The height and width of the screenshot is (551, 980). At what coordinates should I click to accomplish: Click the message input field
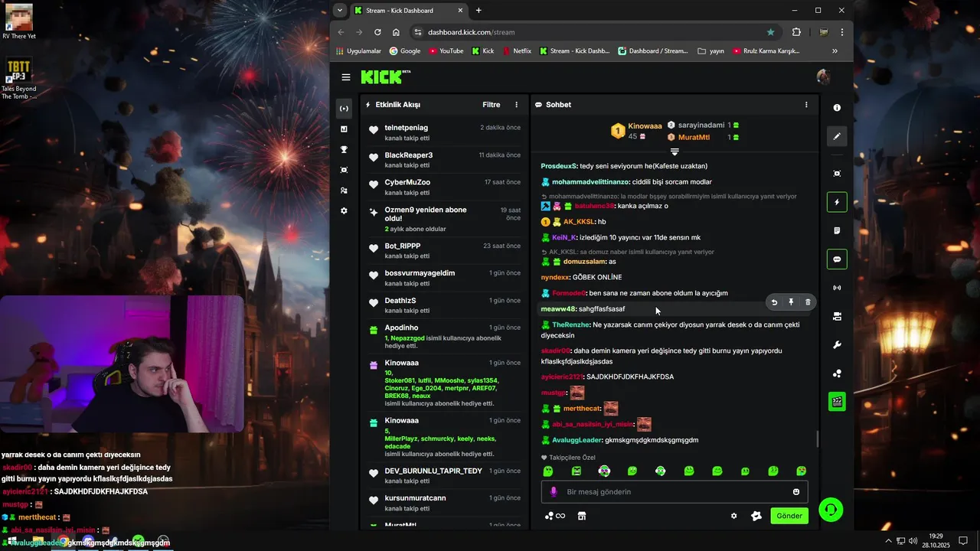(x=675, y=492)
